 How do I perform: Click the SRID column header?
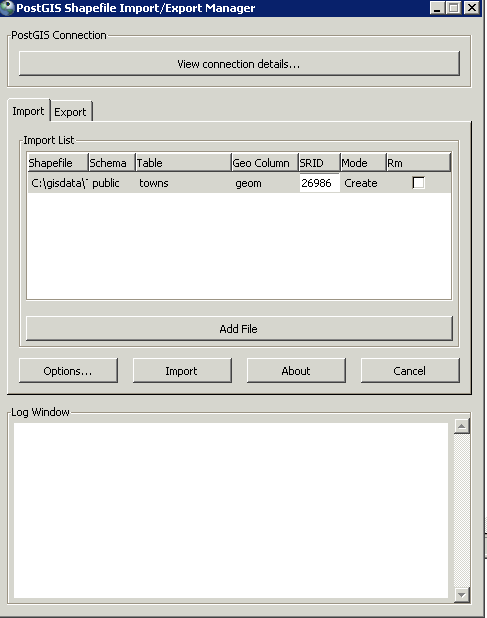pyautogui.click(x=319, y=162)
